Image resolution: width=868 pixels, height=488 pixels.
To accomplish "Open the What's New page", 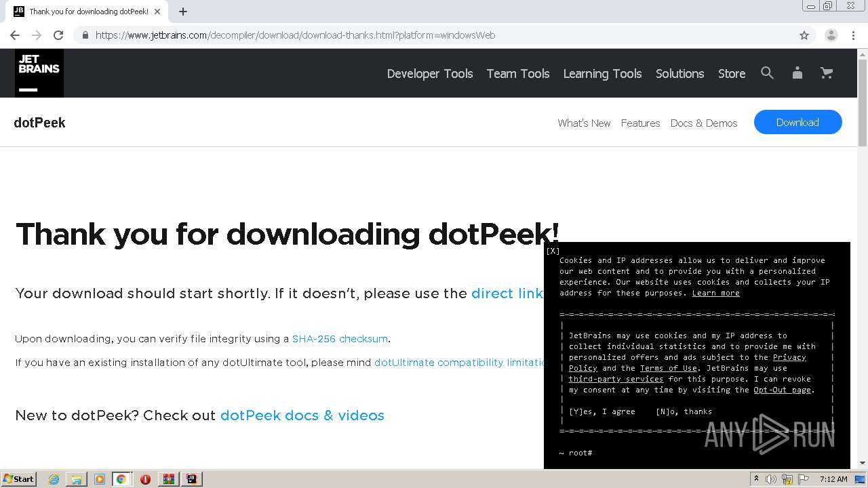I will 584,123.
